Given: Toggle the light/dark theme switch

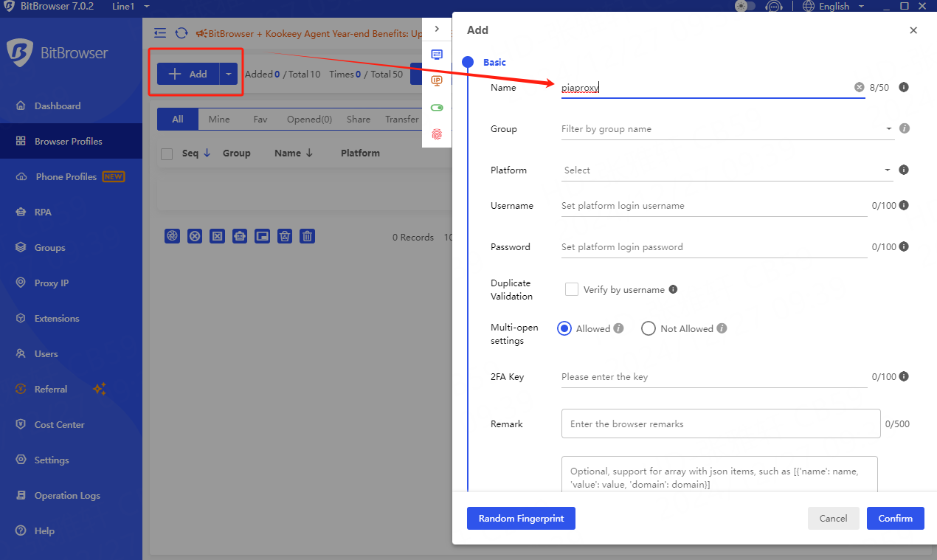Looking at the screenshot, I should (x=745, y=7).
